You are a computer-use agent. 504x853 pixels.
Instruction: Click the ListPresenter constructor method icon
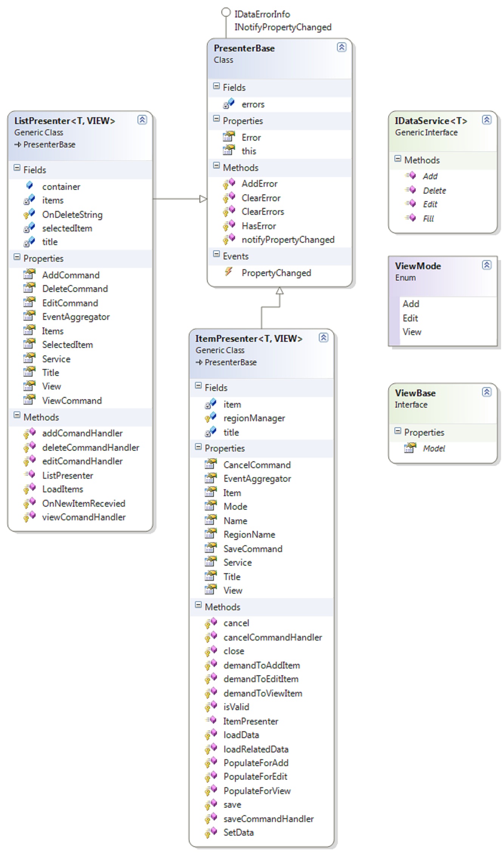click(29, 475)
